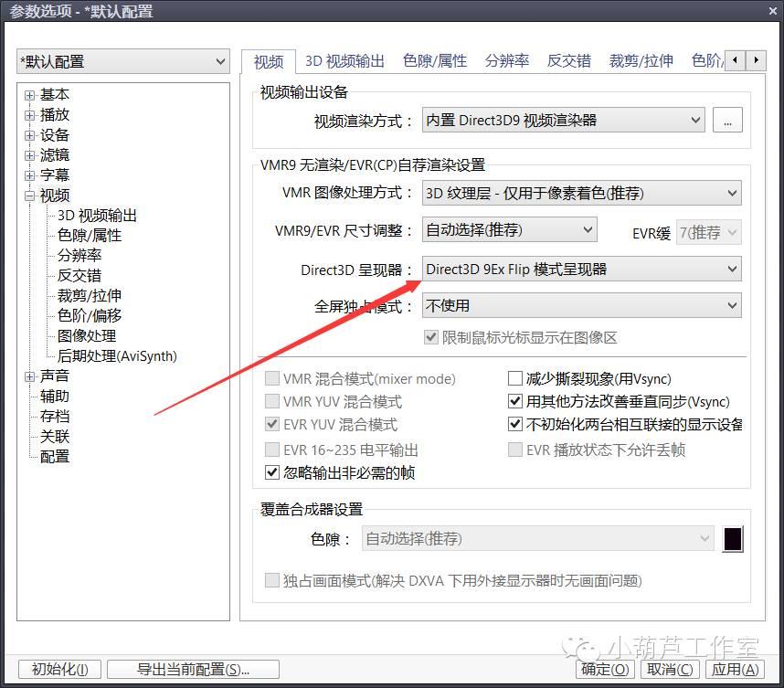
Task: Expand the 基本 tree node
Action: pyautogui.click(x=30, y=95)
